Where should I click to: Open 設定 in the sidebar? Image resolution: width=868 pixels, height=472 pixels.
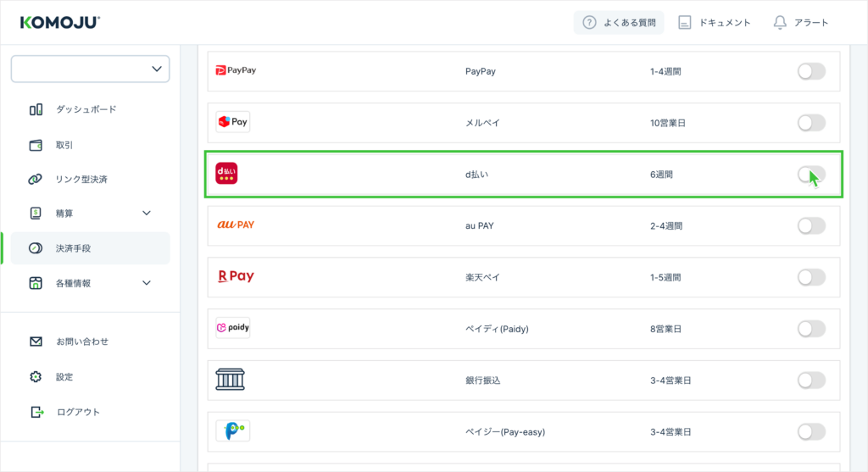click(64, 377)
